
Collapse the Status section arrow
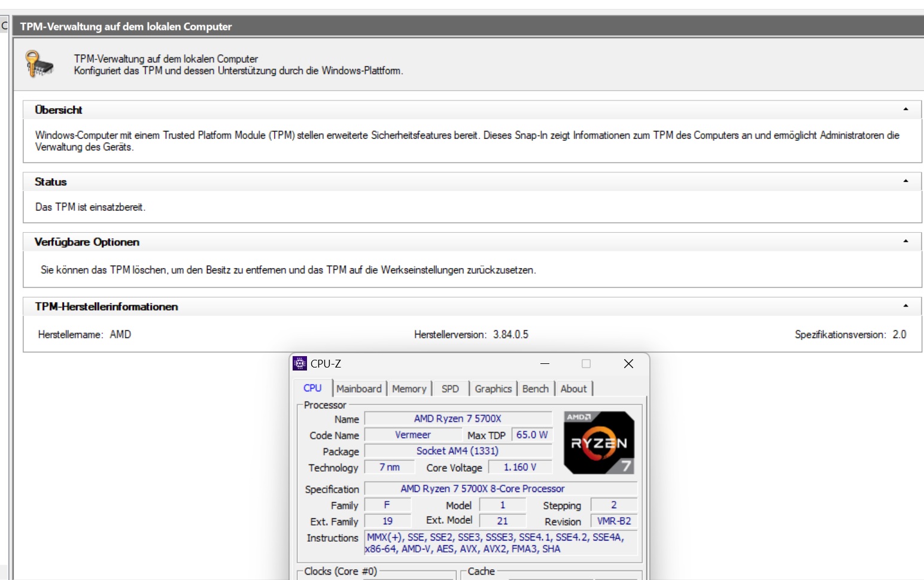pos(905,181)
